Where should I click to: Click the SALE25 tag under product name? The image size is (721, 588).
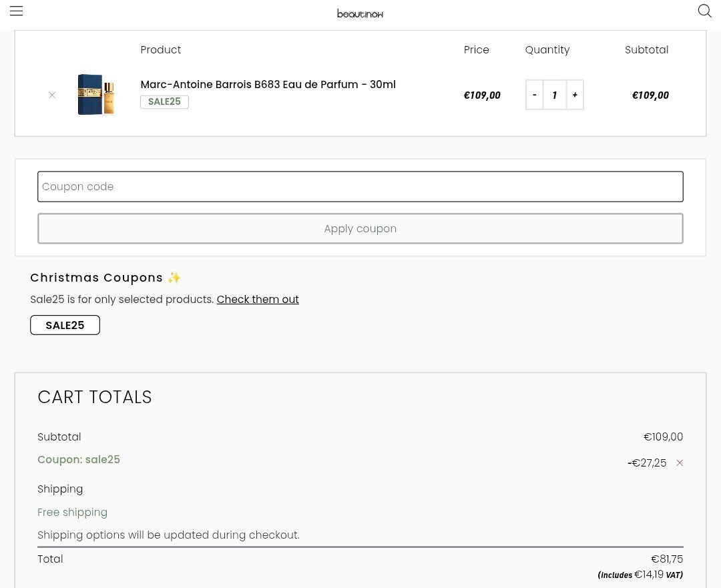click(164, 102)
